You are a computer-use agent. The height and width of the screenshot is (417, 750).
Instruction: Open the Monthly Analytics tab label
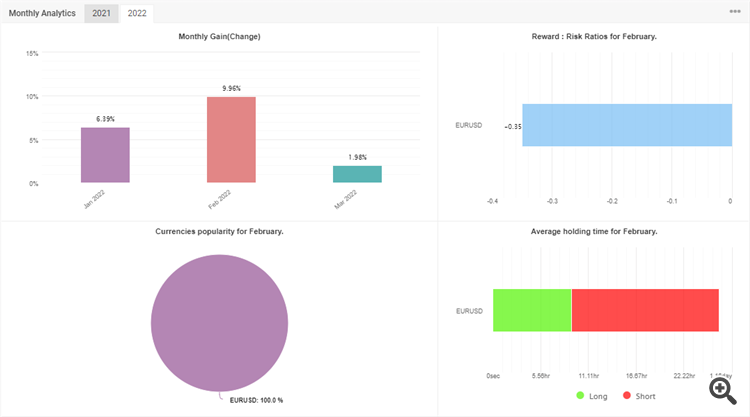pyautogui.click(x=42, y=13)
